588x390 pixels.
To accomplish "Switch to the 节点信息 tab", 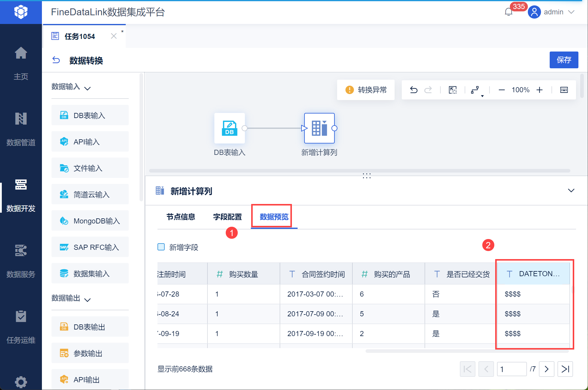I will point(181,217).
